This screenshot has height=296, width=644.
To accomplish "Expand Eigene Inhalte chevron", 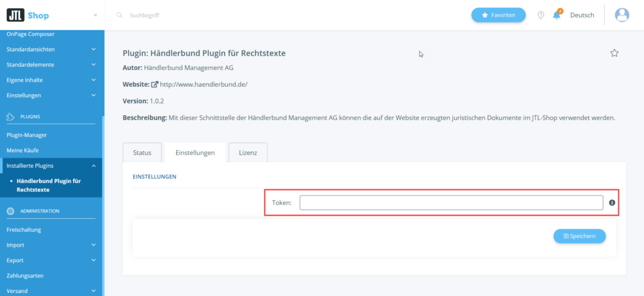I will [94, 80].
